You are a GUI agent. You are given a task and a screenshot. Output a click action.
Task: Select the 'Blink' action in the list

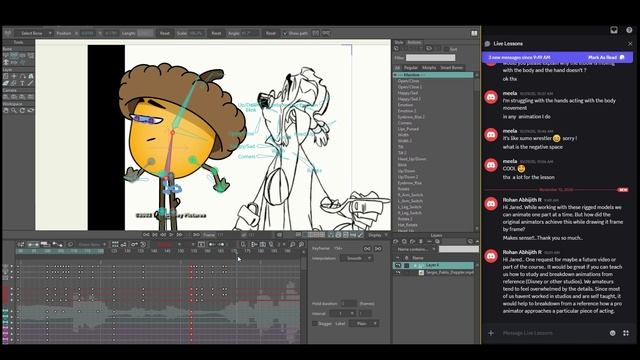(x=402, y=165)
